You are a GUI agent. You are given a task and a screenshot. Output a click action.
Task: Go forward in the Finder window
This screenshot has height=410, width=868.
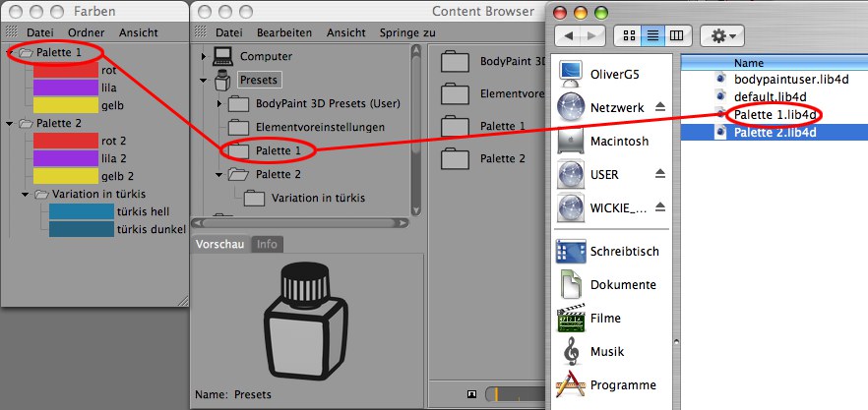pos(591,36)
